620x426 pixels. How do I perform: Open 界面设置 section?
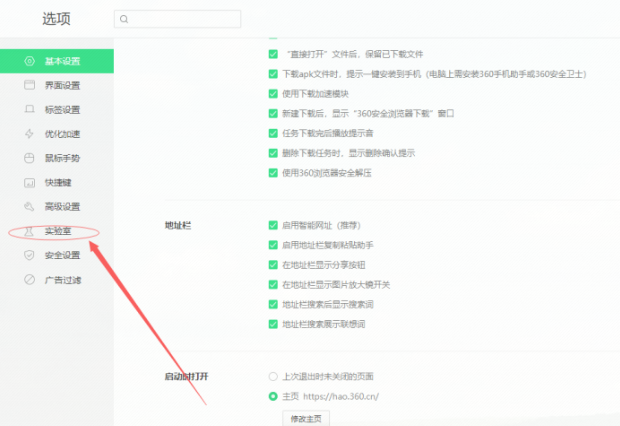pyautogui.click(x=57, y=85)
